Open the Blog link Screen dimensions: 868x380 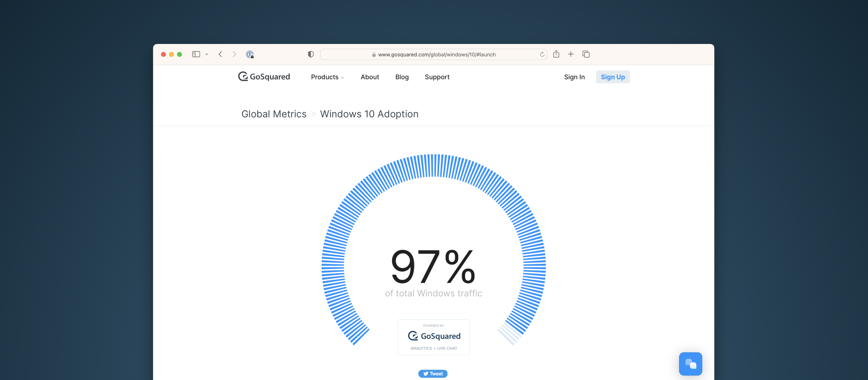(x=402, y=77)
